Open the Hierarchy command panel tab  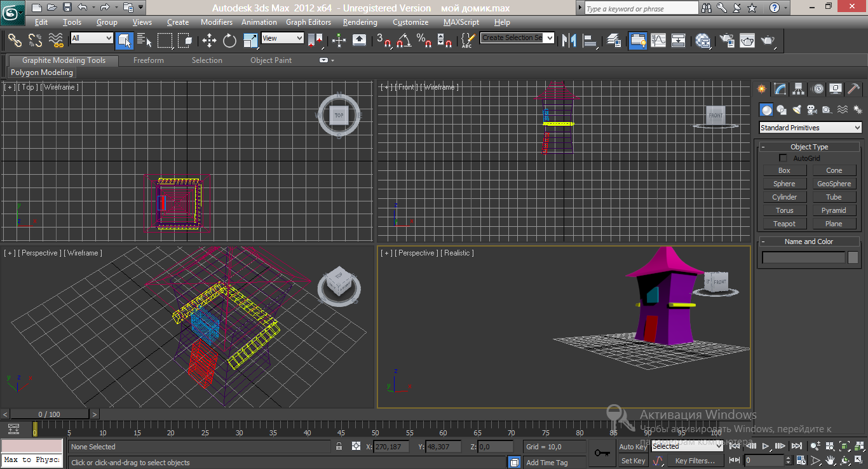point(799,89)
